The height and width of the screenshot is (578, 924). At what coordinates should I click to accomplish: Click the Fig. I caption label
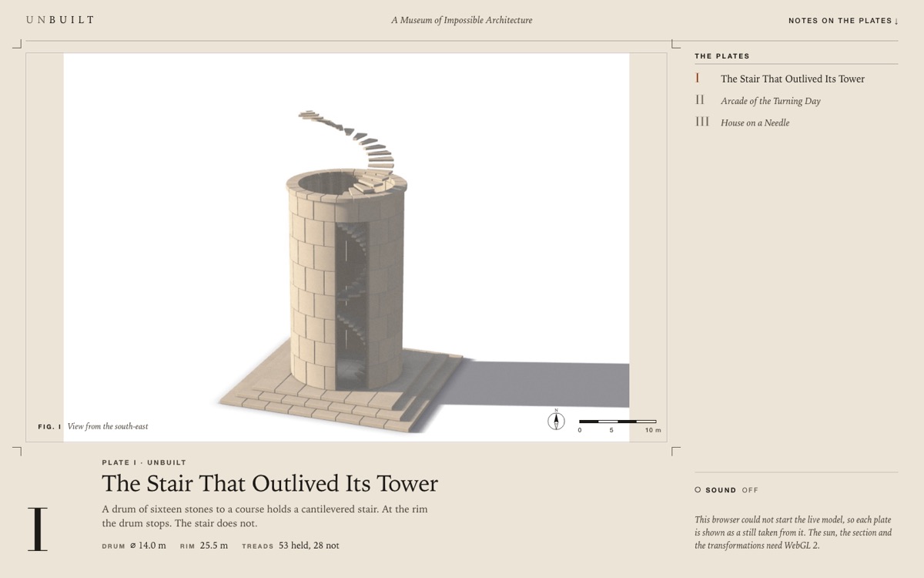(49, 427)
